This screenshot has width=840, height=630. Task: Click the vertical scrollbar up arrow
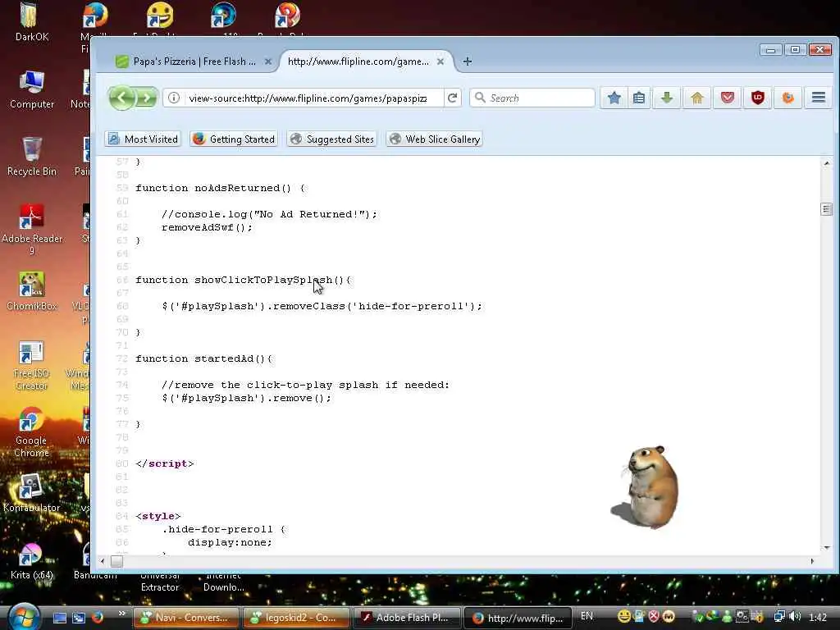[x=827, y=163]
